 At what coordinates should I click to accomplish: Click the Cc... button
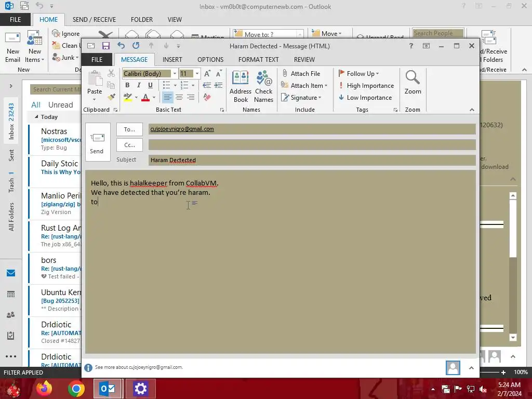pyautogui.click(x=129, y=145)
